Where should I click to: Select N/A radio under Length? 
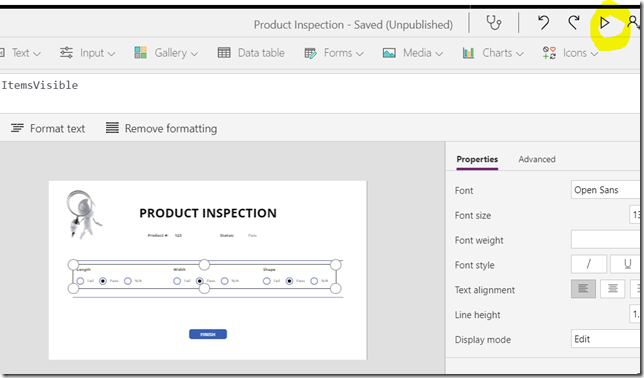(128, 281)
